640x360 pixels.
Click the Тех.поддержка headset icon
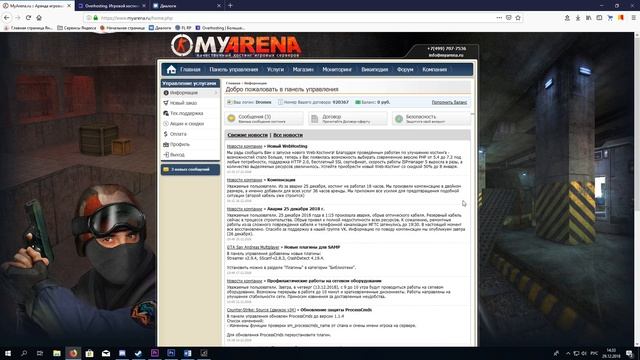(166, 113)
